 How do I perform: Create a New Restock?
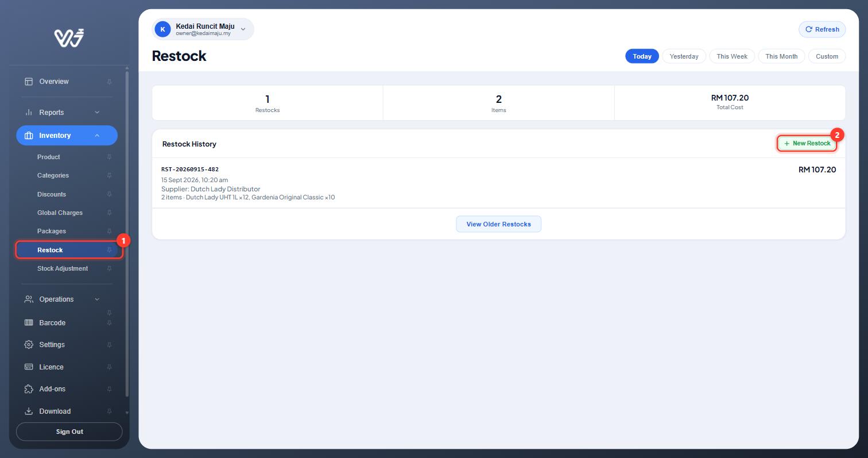(807, 143)
